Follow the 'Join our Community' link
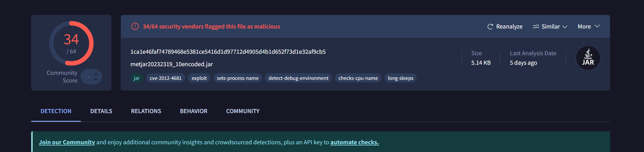 (67, 142)
